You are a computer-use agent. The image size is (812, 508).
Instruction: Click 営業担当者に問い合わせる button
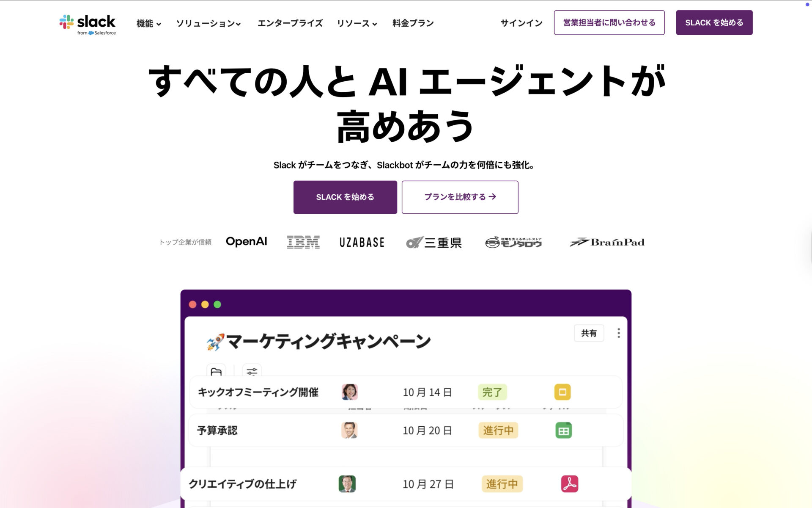tap(609, 22)
